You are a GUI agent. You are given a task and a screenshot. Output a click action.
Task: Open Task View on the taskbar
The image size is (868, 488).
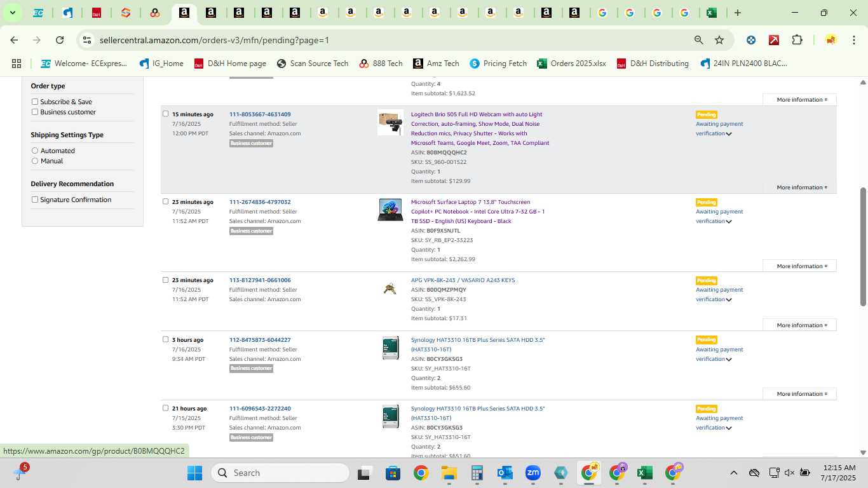pyautogui.click(x=364, y=473)
